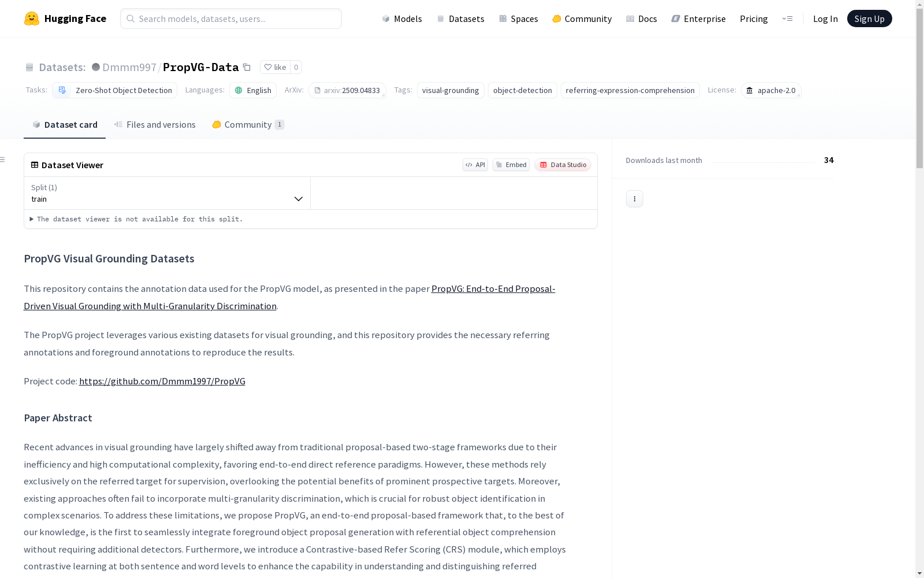Go to Datasets in the top navigation

pos(460,18)
